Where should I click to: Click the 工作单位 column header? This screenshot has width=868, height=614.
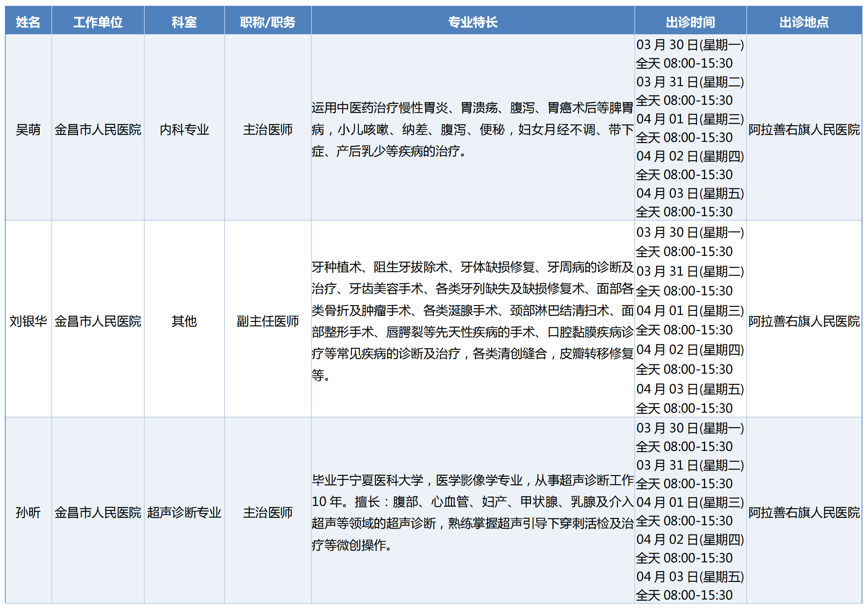point(98,22)
